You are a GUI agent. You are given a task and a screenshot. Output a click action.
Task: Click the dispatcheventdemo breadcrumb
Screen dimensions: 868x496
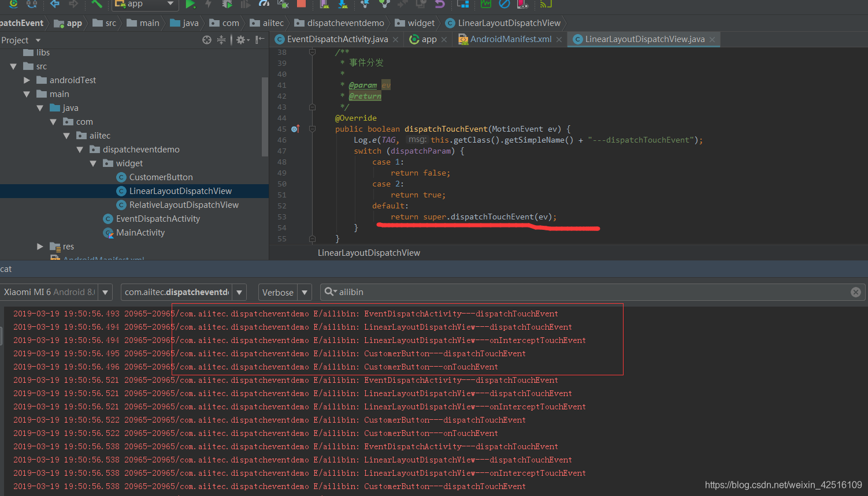339,23
